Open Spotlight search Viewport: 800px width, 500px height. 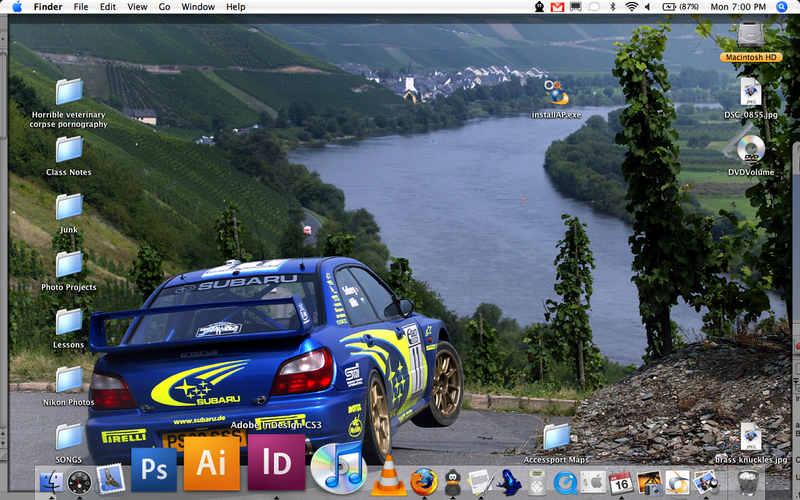pos(782,7)
